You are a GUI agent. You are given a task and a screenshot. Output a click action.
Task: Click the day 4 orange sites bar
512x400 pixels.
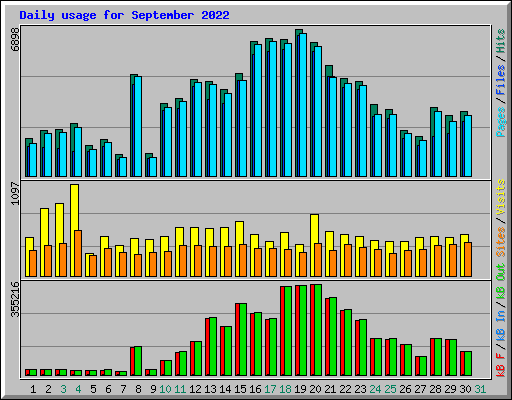pos(78,253)
